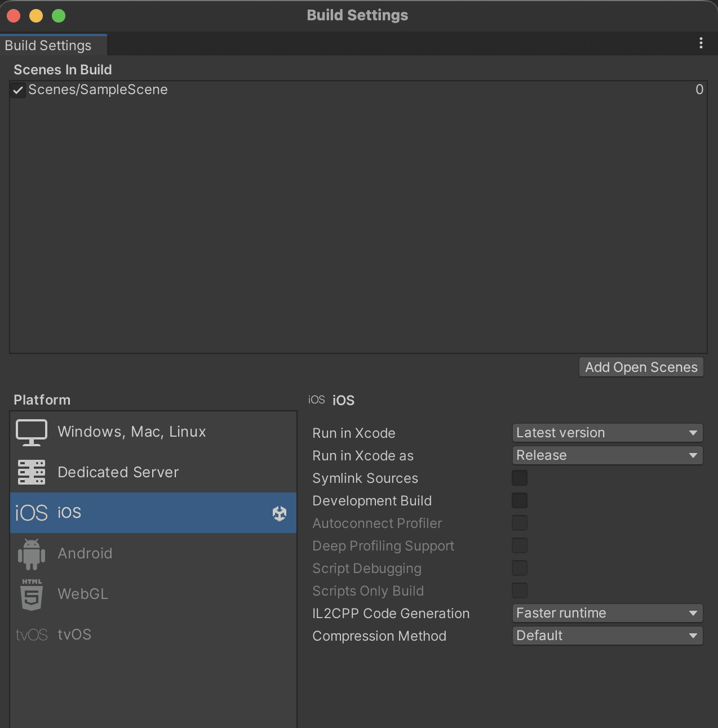Viewport: 718px width, 728px height.
Task: Enable the Development Build checkbox
Action: click(519, 500)
